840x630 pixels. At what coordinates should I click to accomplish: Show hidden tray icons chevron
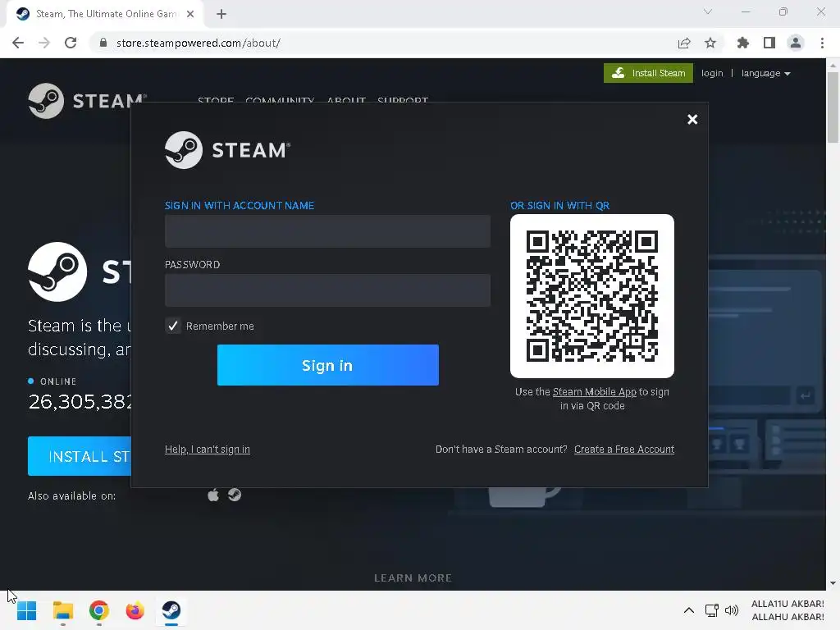(x=689, y=610)
